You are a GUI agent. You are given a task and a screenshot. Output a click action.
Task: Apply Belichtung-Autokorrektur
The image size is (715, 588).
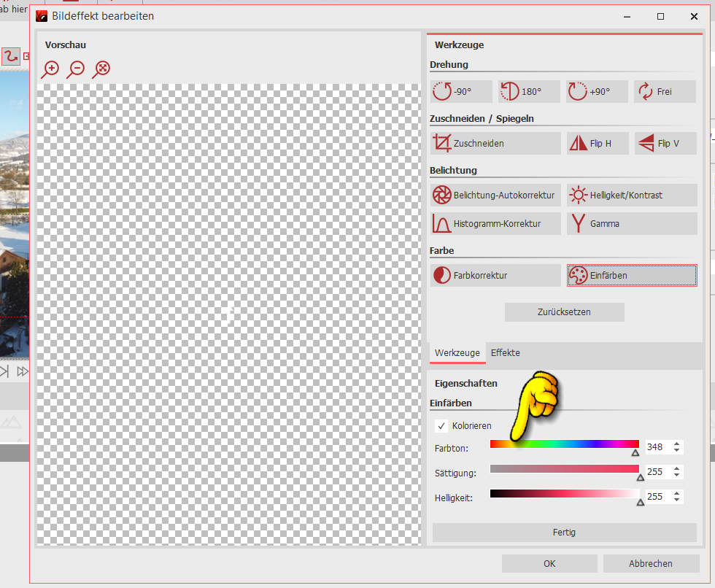click(x=495, y=196)
